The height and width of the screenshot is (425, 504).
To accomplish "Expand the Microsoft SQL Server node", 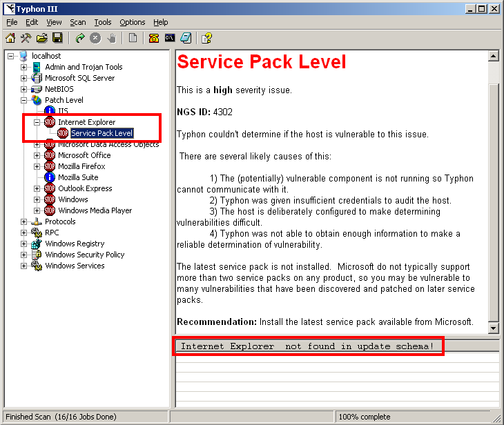I will (23, 78).
